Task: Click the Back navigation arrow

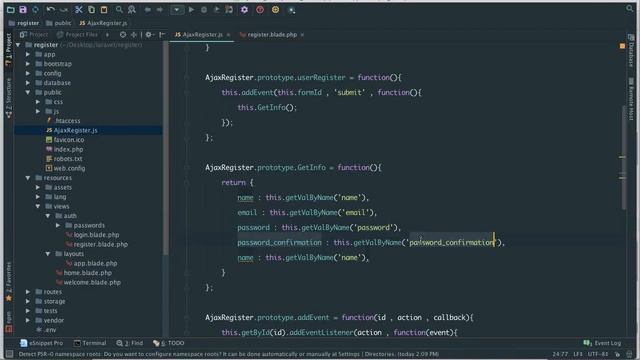Action: (x=147, y=9)
